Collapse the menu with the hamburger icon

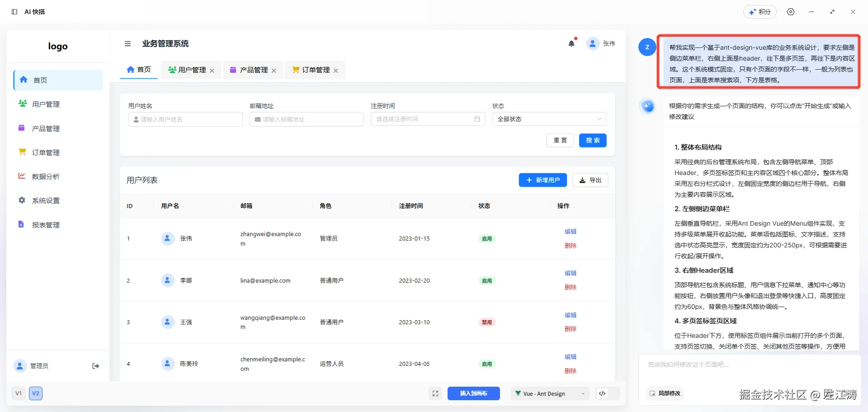click(127, 43)
